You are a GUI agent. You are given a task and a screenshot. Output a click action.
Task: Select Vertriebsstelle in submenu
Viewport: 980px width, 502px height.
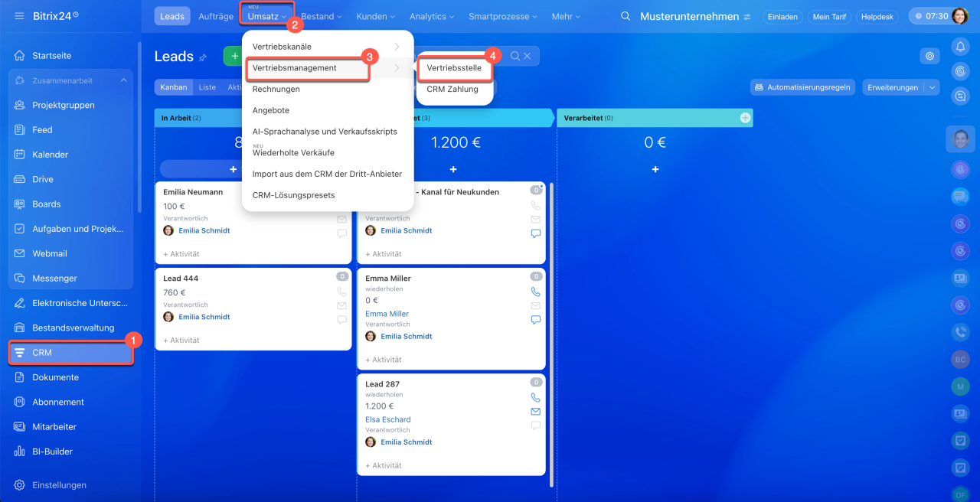pyautogui.click(x=454, y=68)
